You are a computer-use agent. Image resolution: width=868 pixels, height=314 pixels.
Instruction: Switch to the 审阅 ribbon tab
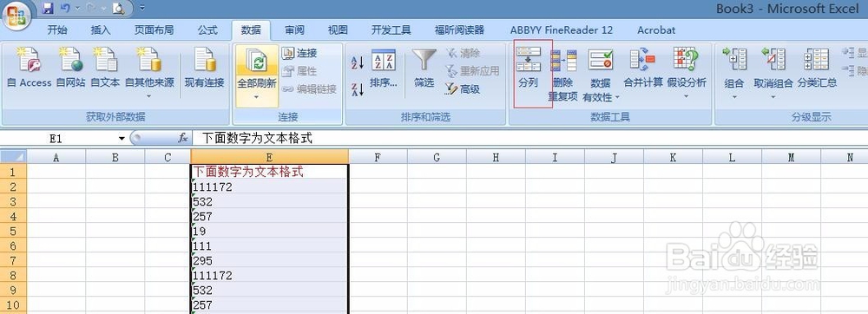tap(294, 29)
